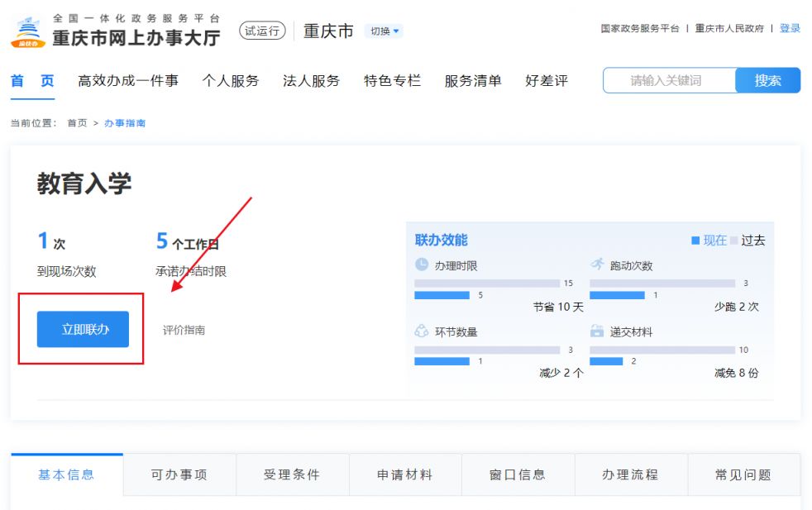Switch to the 基本信息 tab
812x510 pixels.
(67, 474)
